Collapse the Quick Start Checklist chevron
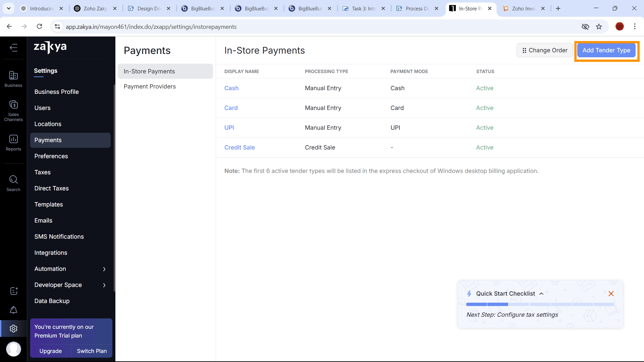This screenshot has width=644, height=362. [x=541, y=294]
